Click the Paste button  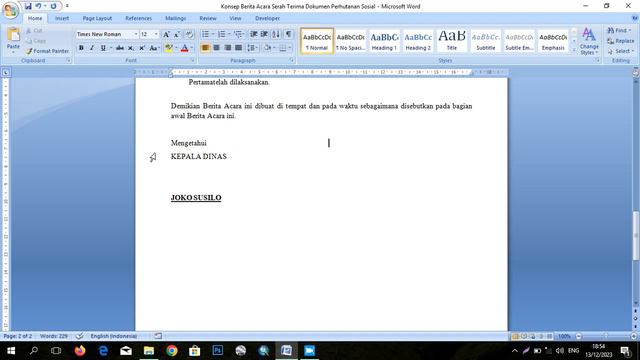coord(13,39)
